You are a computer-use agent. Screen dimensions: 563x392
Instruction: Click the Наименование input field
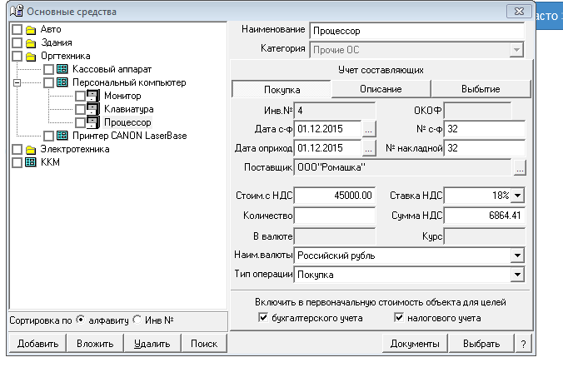point(417,31)
